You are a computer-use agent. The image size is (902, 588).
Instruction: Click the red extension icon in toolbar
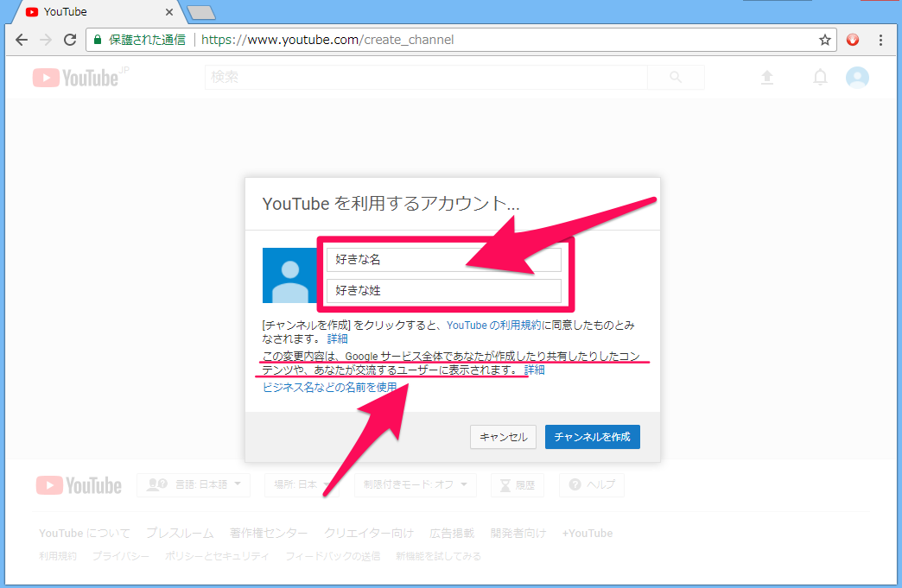coord(853,40)
